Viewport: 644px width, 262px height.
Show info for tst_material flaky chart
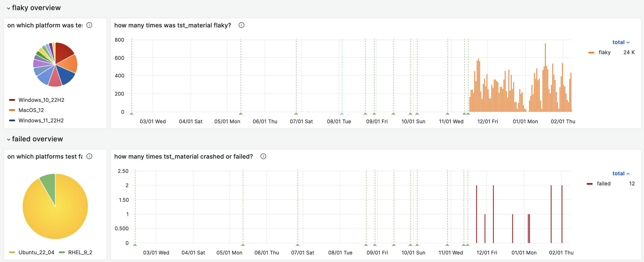click(241, 25)
